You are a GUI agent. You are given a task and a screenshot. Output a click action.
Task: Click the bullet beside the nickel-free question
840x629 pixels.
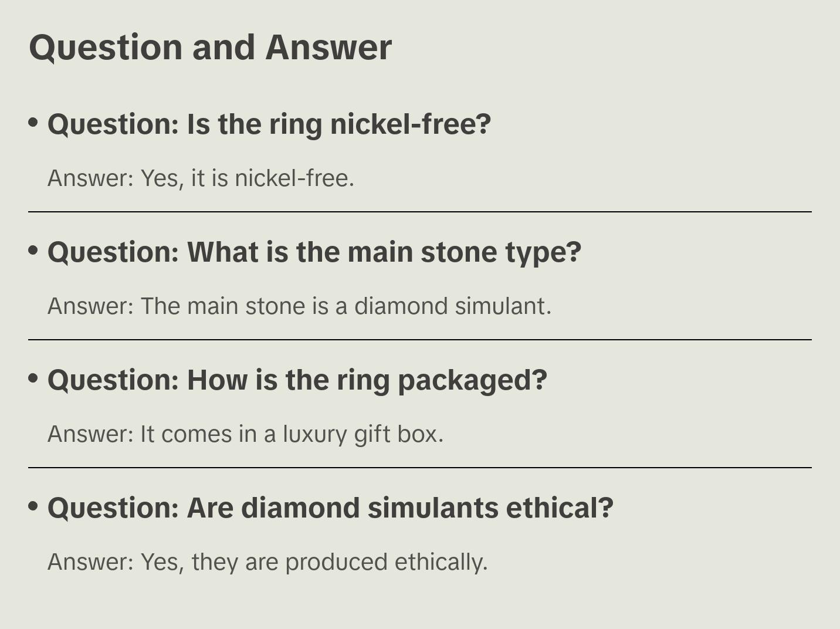point(33,123)
